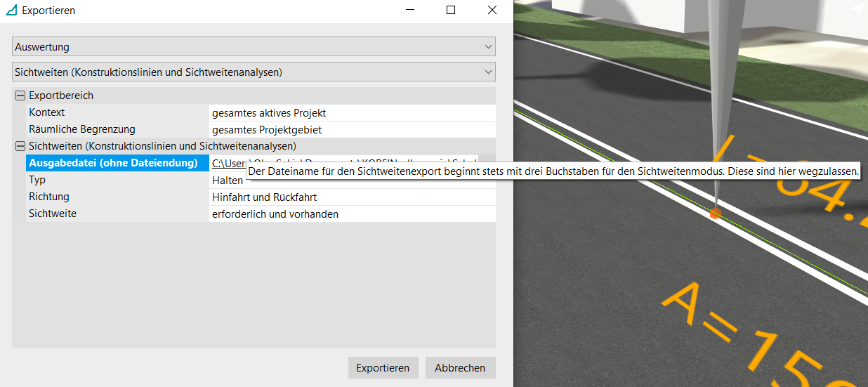The image size is (868, 387).
Task: Collapse the Exportbereich section
Action: tap(20, 96)
